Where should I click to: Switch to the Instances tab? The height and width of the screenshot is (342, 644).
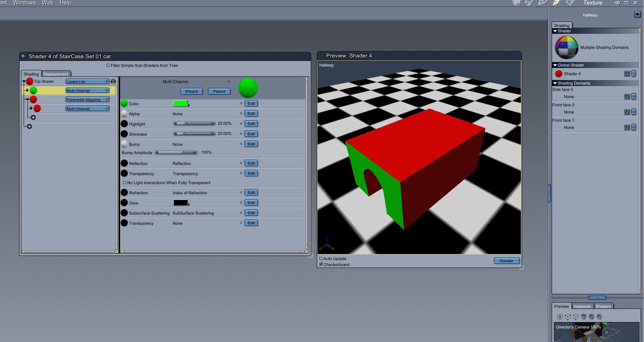click(582, 306)
